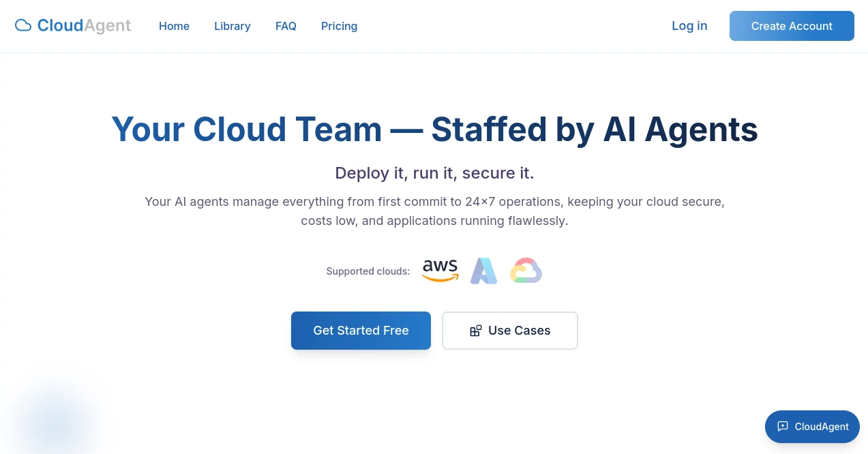Launch the CloudAgent chat widget

[812, 427]
